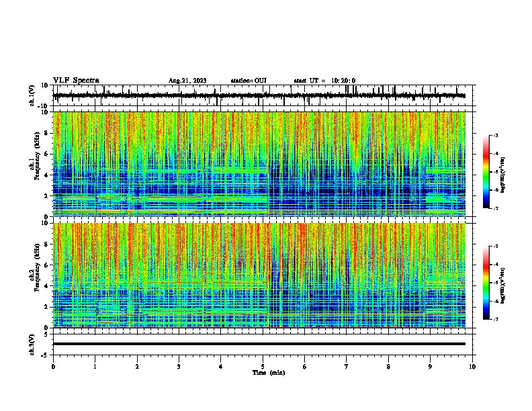The image size is (532, 411).
Task: Click the ch.1 colour bar log(PSD) label
Action: tap(503, 175)
